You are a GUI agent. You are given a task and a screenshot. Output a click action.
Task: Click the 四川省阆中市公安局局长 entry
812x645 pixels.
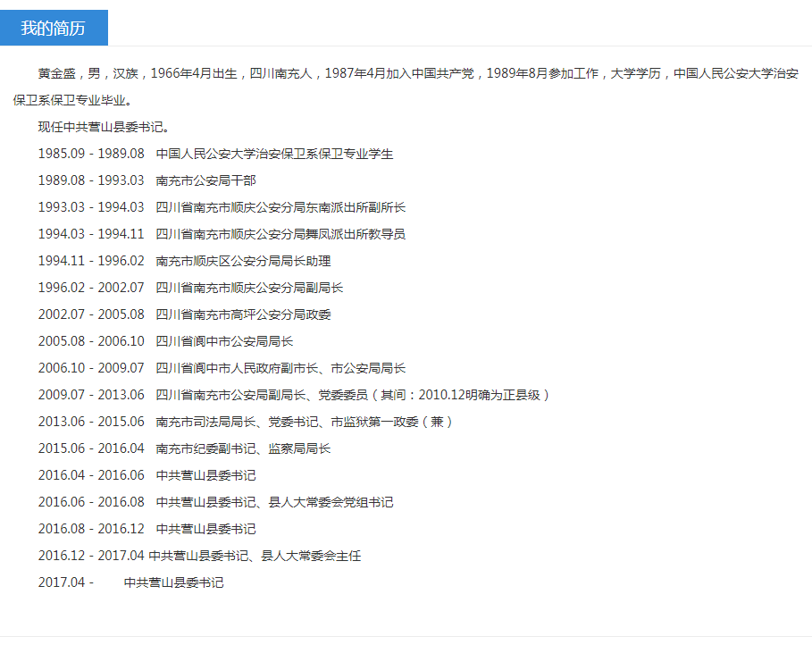tap(224, 341)
